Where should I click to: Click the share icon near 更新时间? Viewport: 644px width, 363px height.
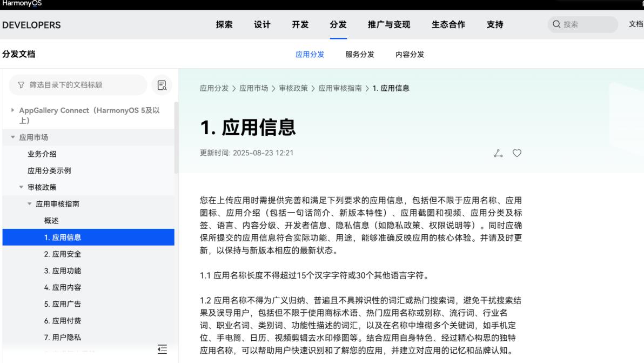coord(498,153)
